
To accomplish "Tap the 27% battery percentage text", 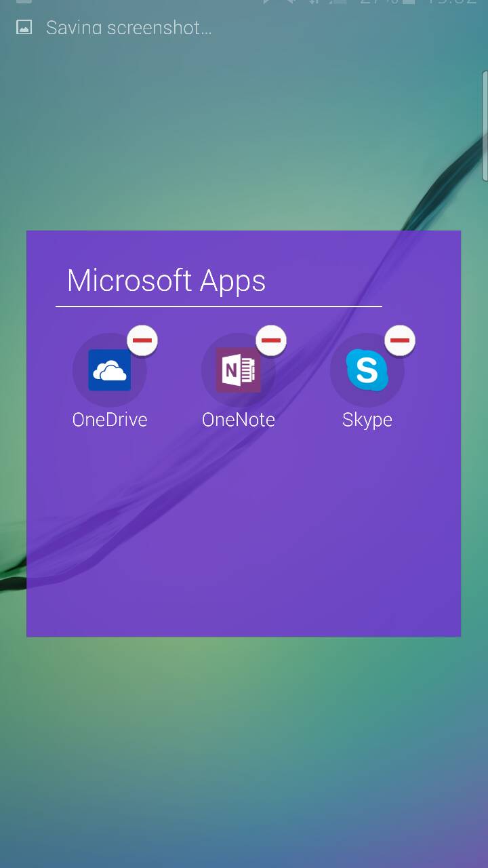I will coord(378,2).
